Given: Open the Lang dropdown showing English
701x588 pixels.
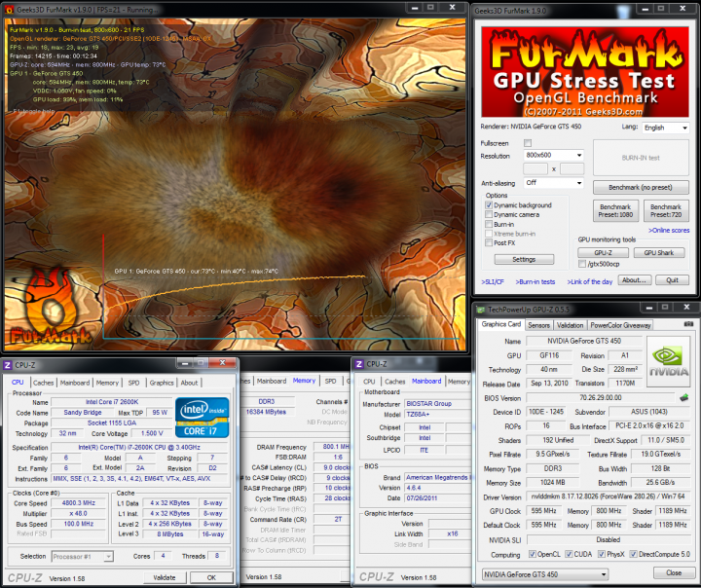Looking at the screenshot, I should click(x=665, y=128).
